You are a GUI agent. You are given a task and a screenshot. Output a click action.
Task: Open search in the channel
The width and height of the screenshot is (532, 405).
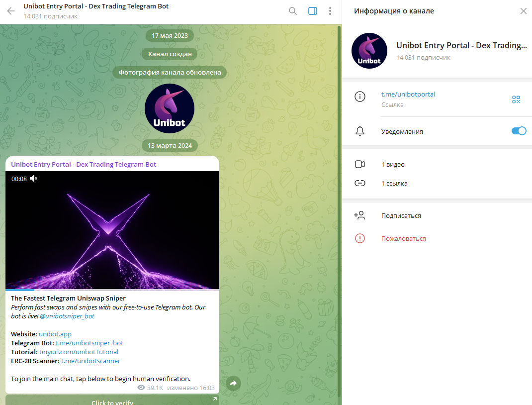[x=293, y=11]
